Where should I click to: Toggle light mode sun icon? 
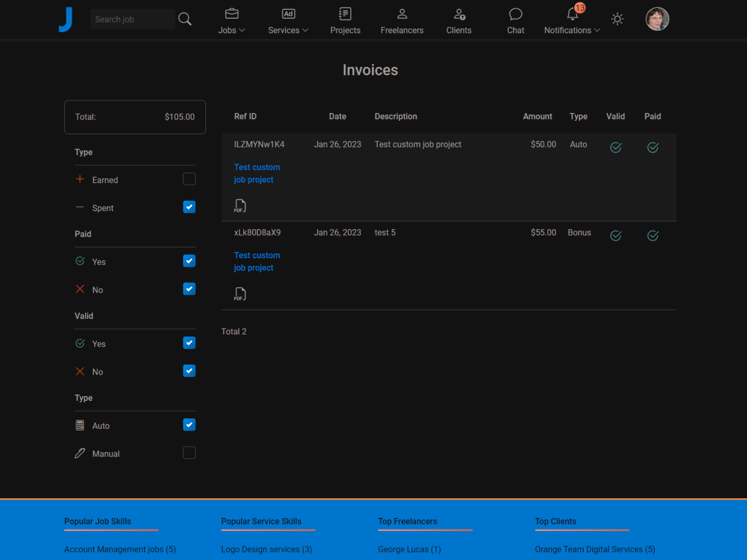(617, 19)
